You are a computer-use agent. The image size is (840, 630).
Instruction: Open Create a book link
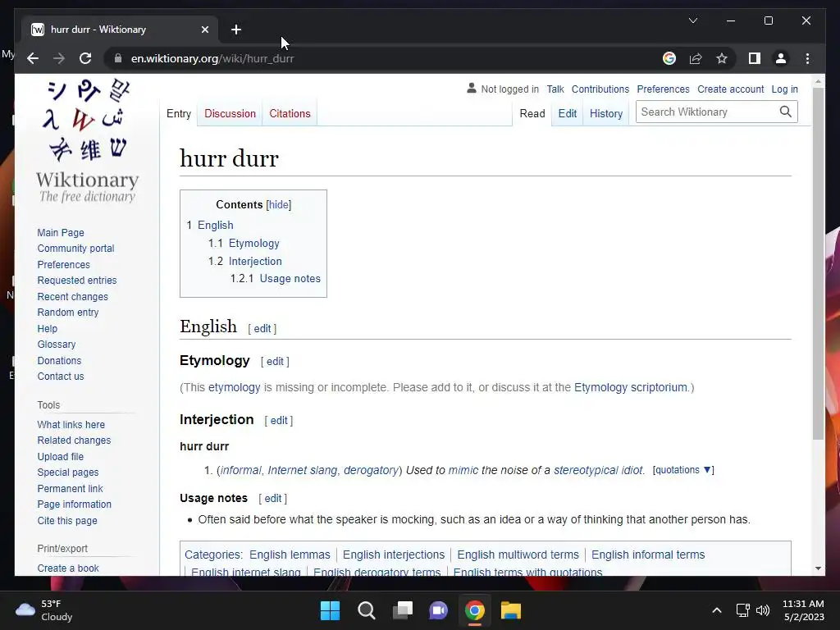[68, 568]
